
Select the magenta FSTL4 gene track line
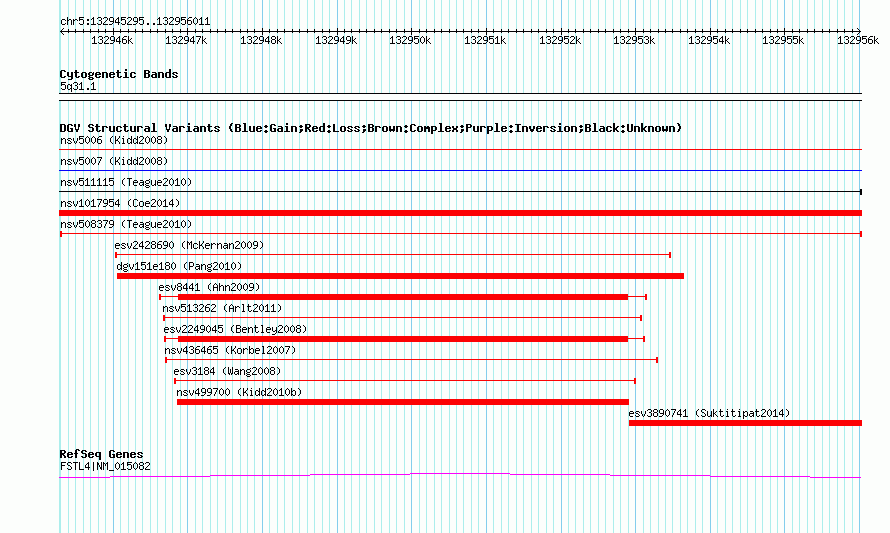click(x=460, y=476)
